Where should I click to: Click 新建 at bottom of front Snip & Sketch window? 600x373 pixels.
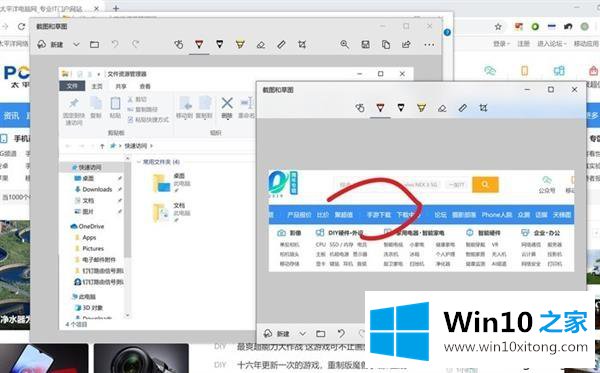pyautogui.click(x=277, y=334)
